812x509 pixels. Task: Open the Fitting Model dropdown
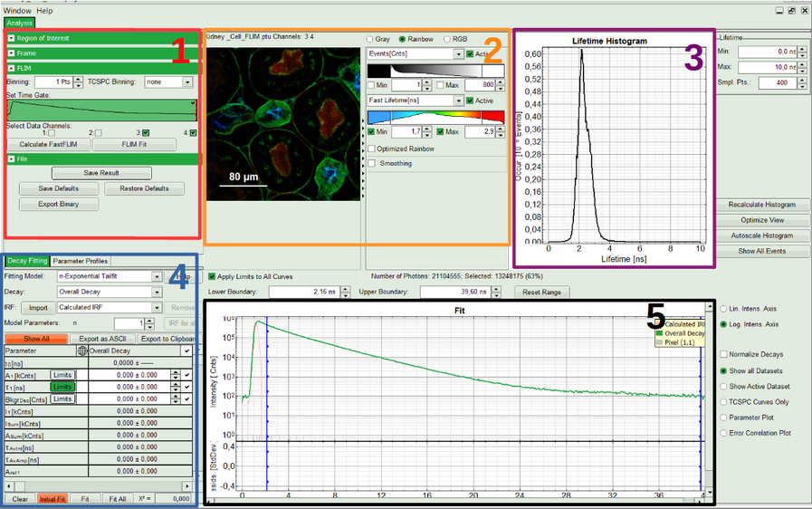coord(156,276)
